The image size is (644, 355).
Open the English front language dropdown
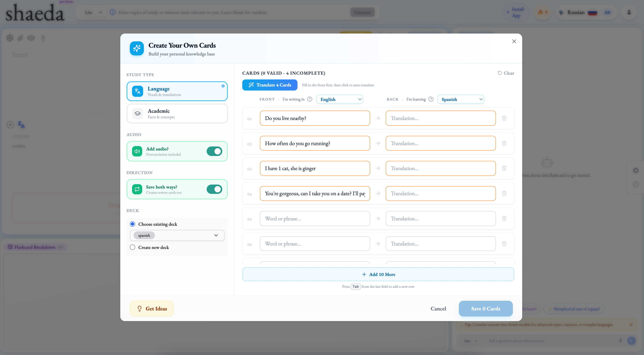pos(340,99)
